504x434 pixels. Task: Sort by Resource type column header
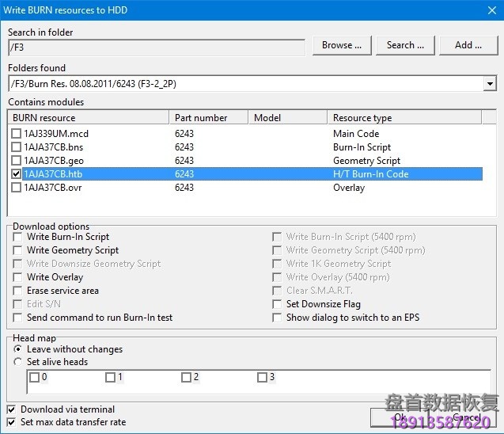pyautogui.click(x=404, y=118)
